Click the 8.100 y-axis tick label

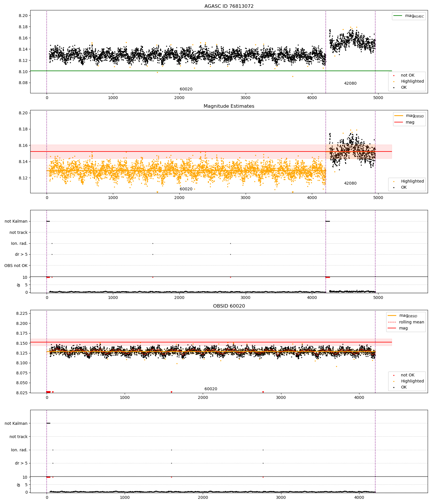[x=22, y=363]
